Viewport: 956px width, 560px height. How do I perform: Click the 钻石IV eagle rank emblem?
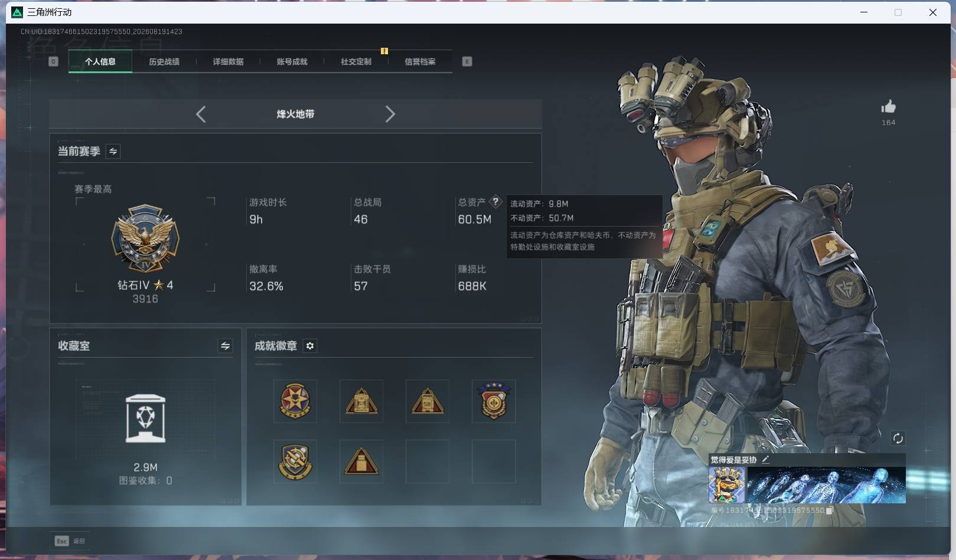click(145, 238)
